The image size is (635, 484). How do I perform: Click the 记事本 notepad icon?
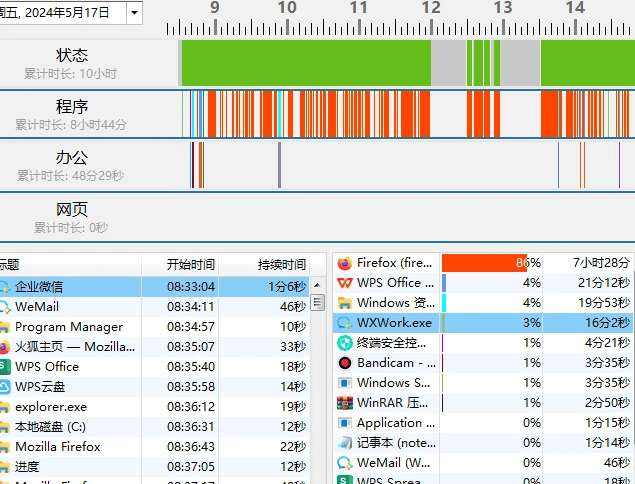(345, 443)
